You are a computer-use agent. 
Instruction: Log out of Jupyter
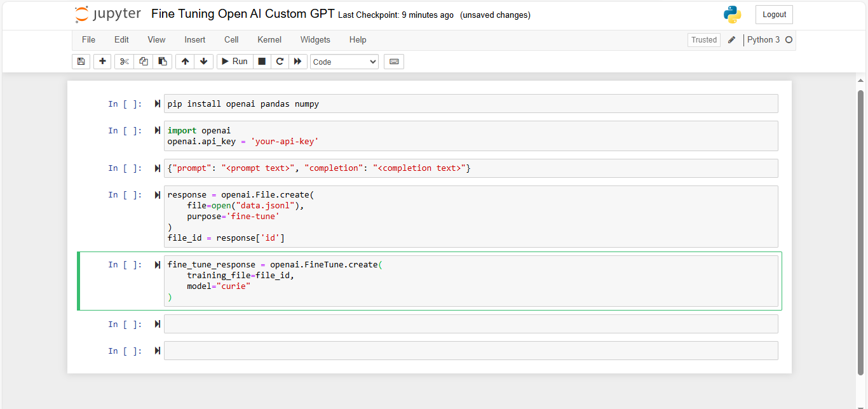(x=773, y=14)
